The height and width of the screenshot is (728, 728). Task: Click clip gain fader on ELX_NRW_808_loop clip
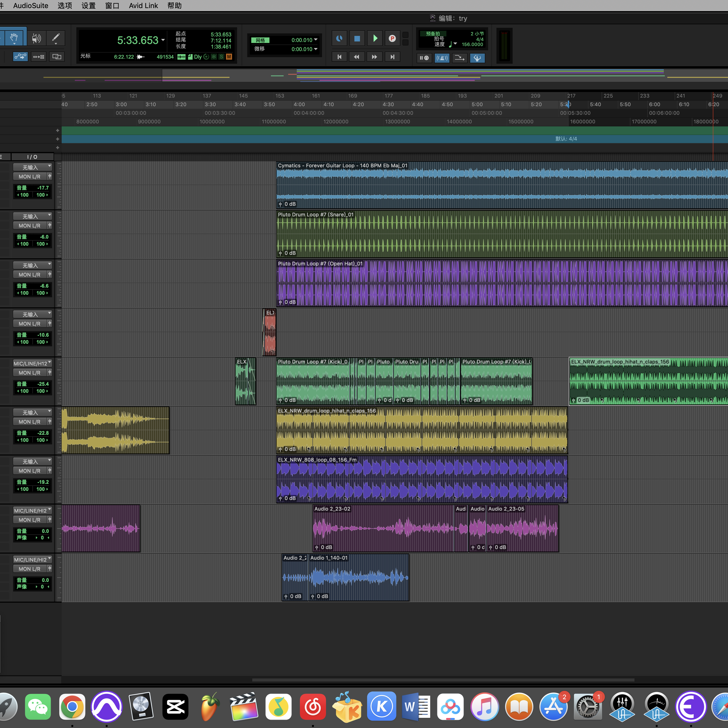(x=280, y=498)
